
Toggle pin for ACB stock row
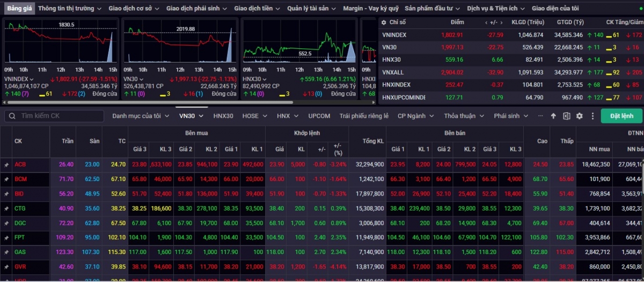(6, 165)
